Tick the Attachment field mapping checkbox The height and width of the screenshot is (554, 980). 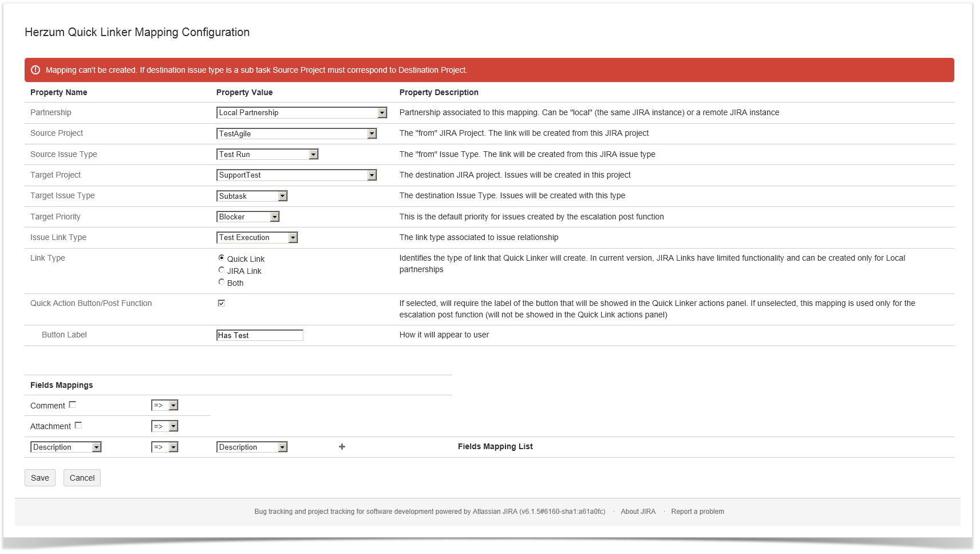[x=78, y=426]
